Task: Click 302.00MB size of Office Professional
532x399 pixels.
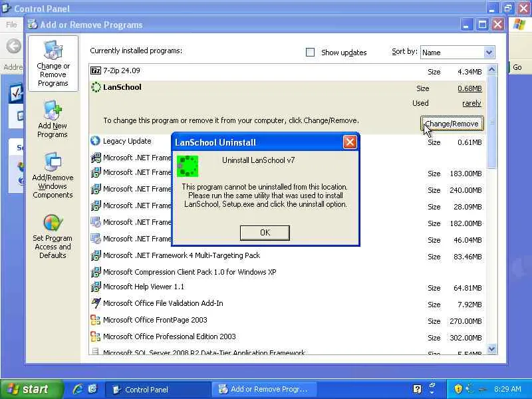Action: coord(465,338)
